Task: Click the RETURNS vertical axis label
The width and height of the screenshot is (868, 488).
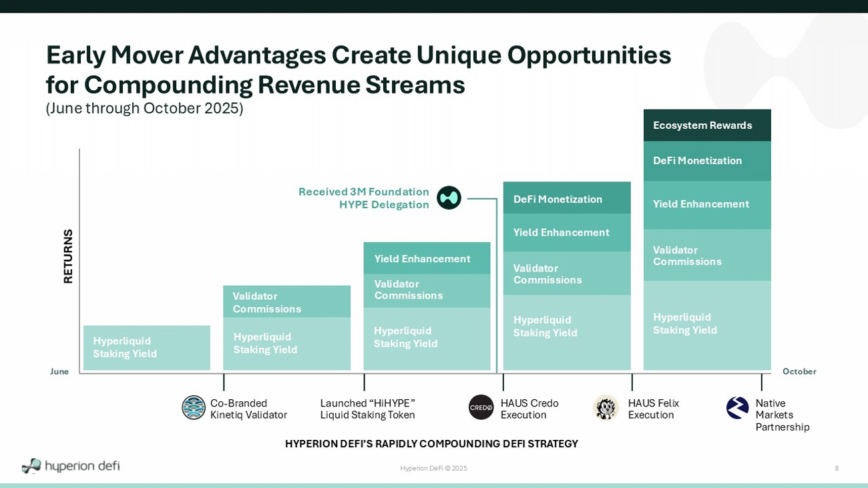Action: pos(68,256)
